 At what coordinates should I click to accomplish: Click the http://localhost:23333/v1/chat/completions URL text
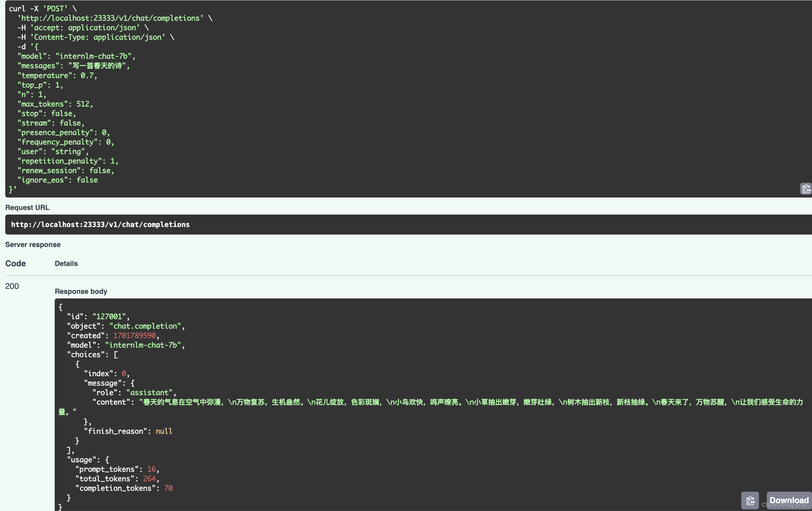coord(100,224)
